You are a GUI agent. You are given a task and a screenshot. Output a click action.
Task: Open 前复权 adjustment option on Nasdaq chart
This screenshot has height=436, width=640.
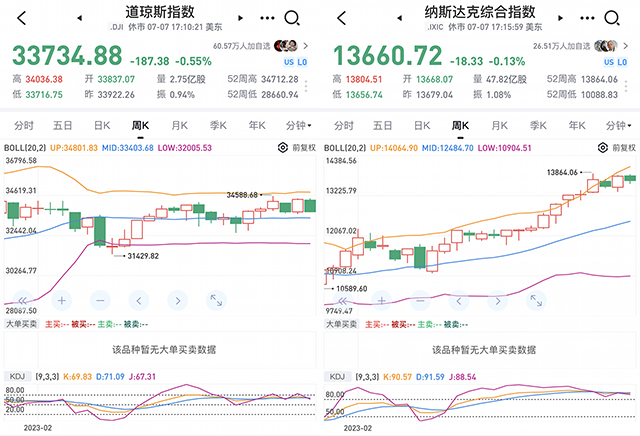tap(624, 147)
